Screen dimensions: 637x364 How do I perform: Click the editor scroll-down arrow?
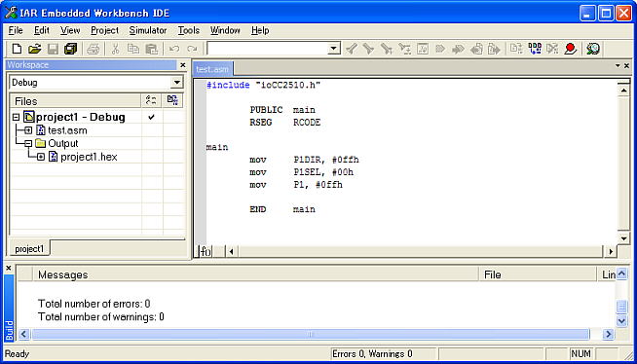tap(623, 238)
